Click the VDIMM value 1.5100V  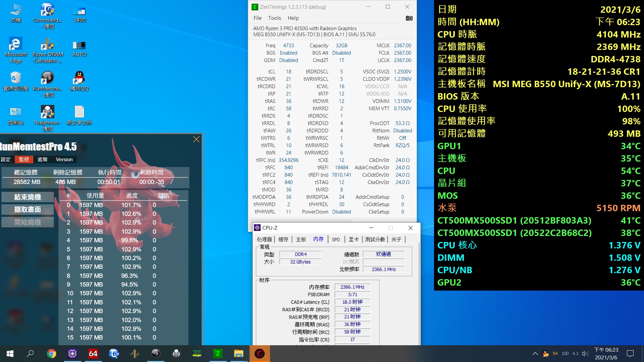[402, 101]
